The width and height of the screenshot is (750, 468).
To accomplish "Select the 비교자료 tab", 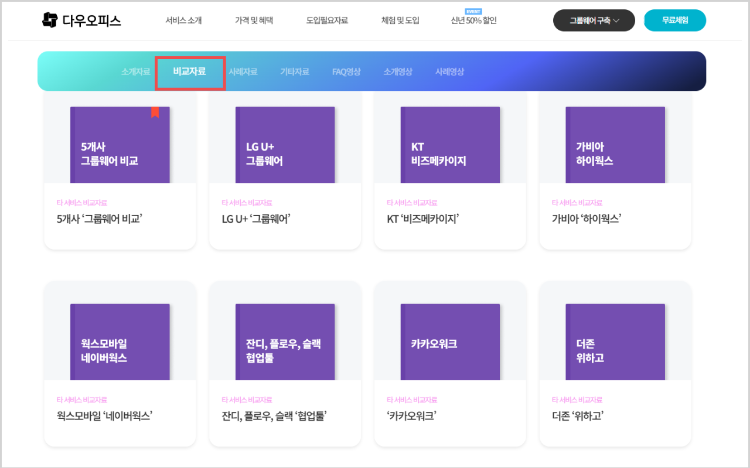I will coord(189,71).
